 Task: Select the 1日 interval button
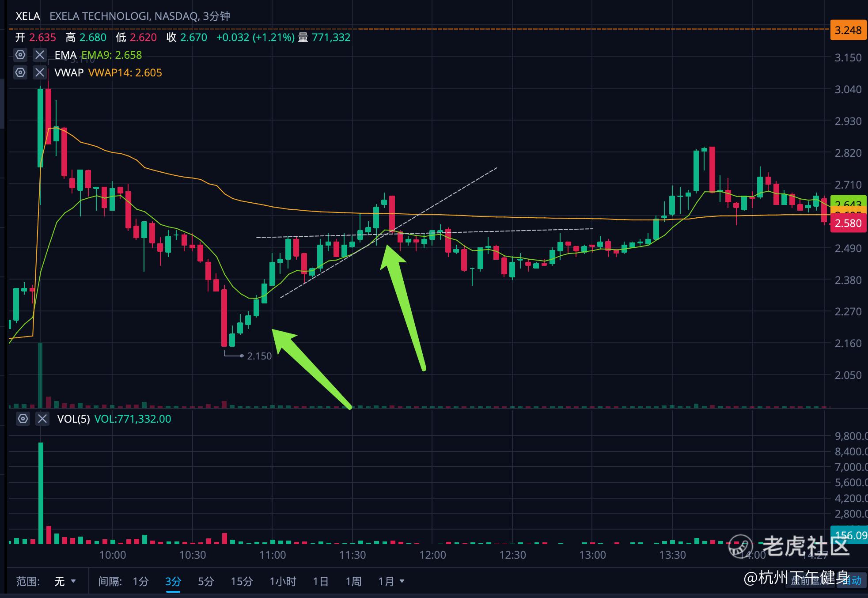click(320, 581)
